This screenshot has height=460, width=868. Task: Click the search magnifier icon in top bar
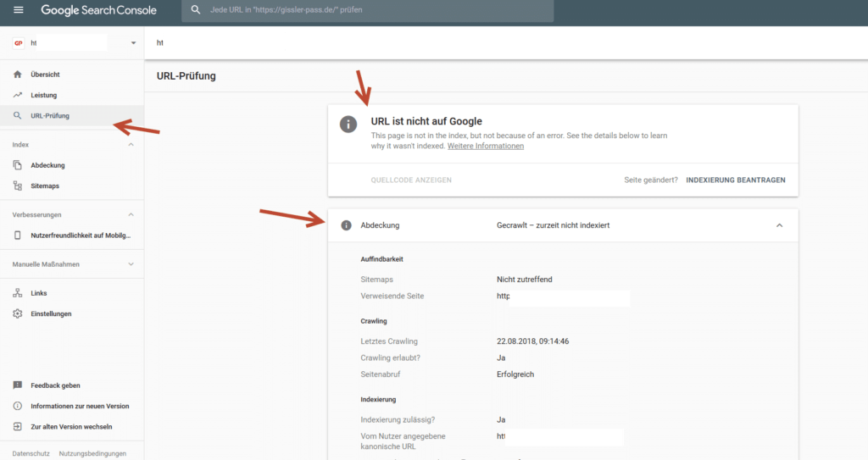pos(196,10)
